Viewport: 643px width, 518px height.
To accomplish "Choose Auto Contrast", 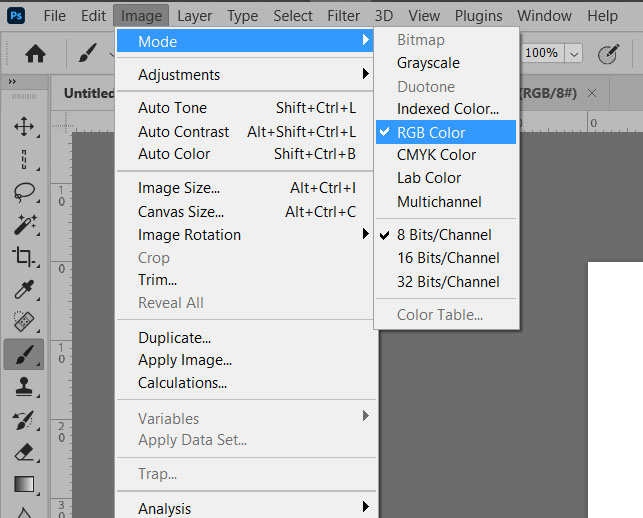I will 245,132.
